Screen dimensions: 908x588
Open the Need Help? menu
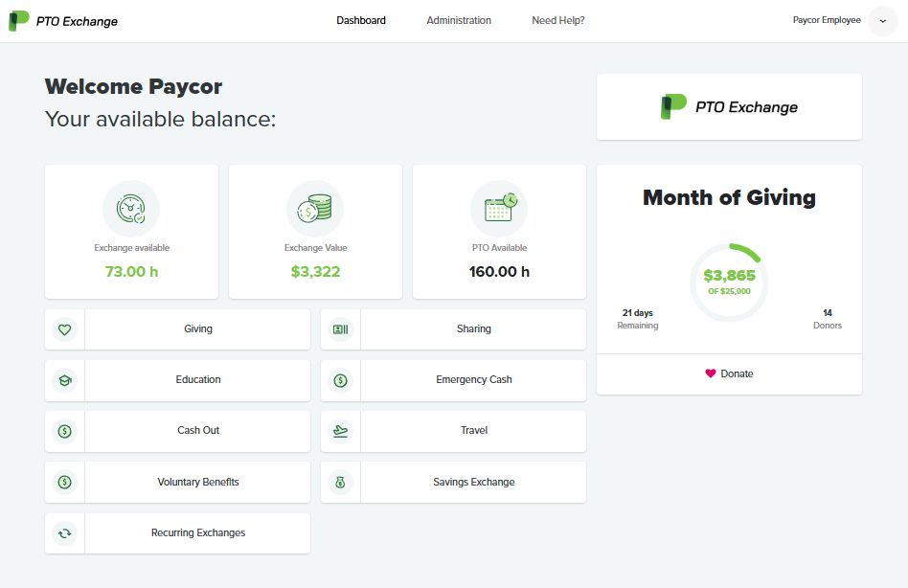[558, 20]
